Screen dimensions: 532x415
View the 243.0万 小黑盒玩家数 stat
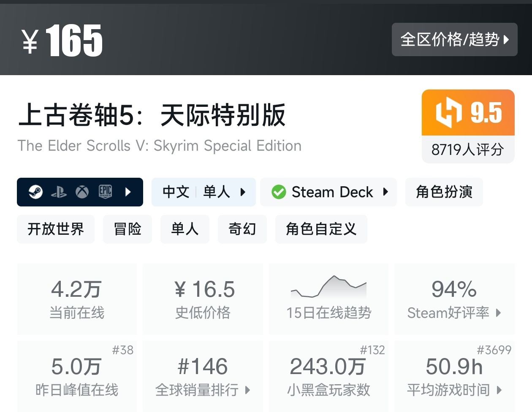[328, 376]
